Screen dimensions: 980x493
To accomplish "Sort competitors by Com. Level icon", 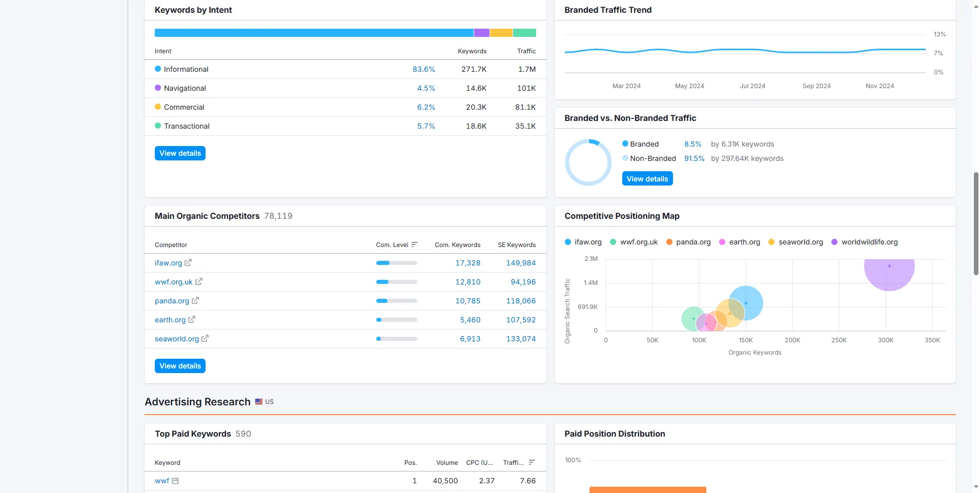I will tap(414, 244).
